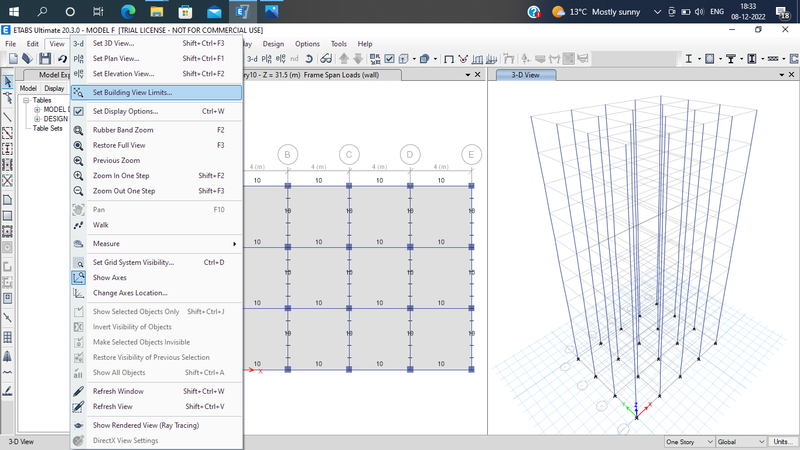Viewport: 800px width, 450px height.
Task: Click the show undeformed shape icon
Action: [449, 59]
